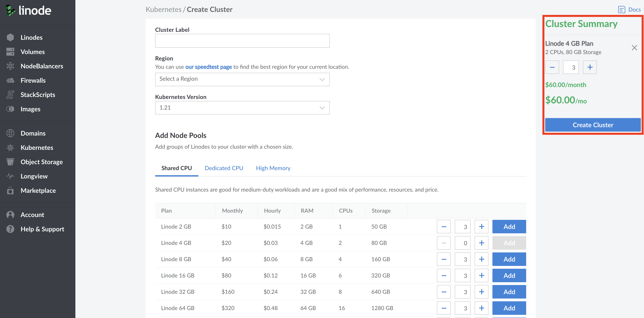Increase Linode 8 GB node count
644x318 pixels.
(x=482, y=259)
